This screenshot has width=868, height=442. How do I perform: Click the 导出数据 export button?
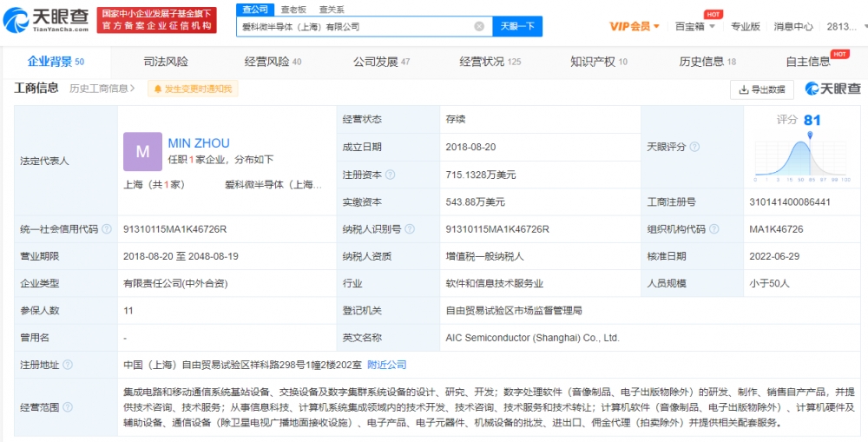[x=762, y=89]
